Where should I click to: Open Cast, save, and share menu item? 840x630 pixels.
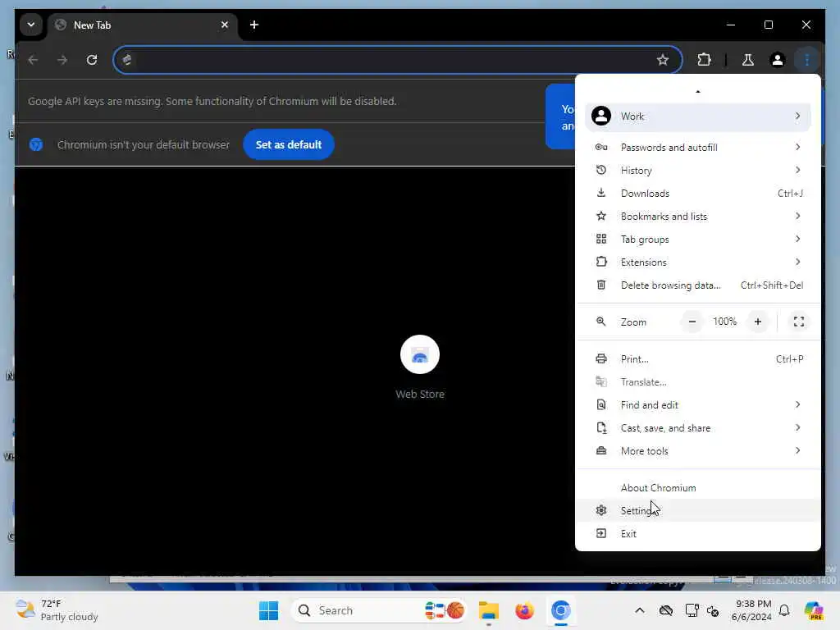tap(697, 428)
